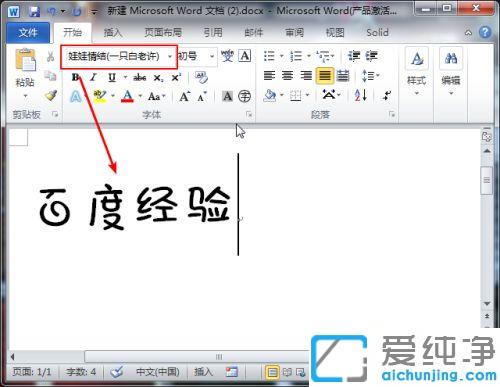Open the 文件 file tab
The width and height of the screenshot is (500, 387).
coord(28,33)
